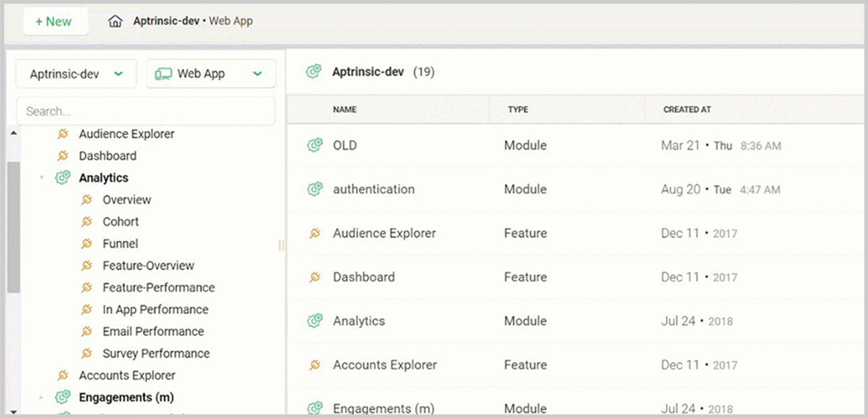Click the module icon next to Analytics in tree
Screen dimensions: 868x418
click(63, 178)
